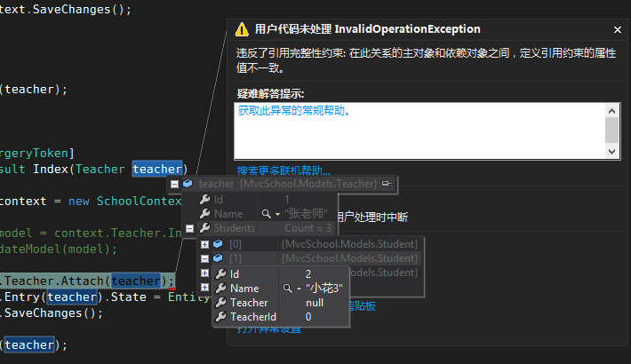Collapse the Students [1] item

(x=204, y=258)
